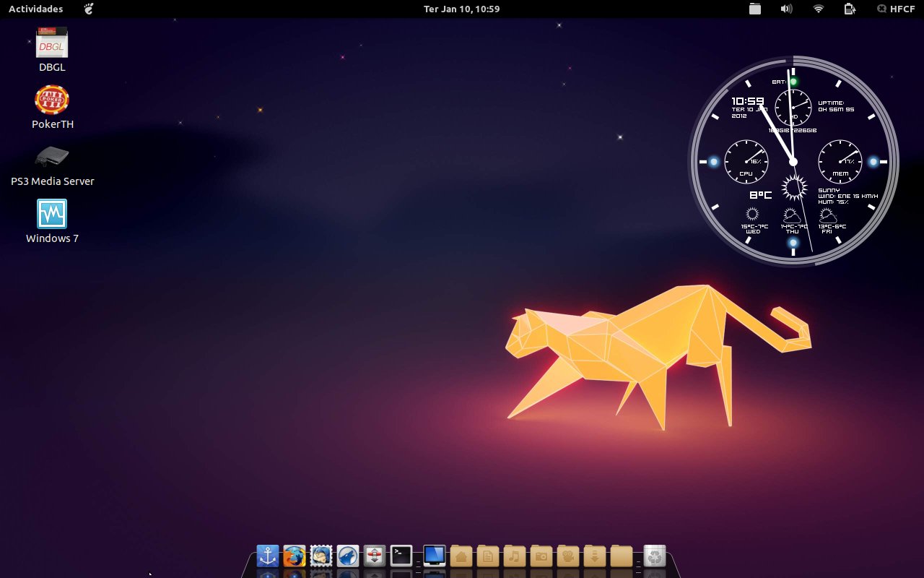Open the HFCF user menu
The height and width of the screenshot is (578, 924).
click(x=896, y=9)
